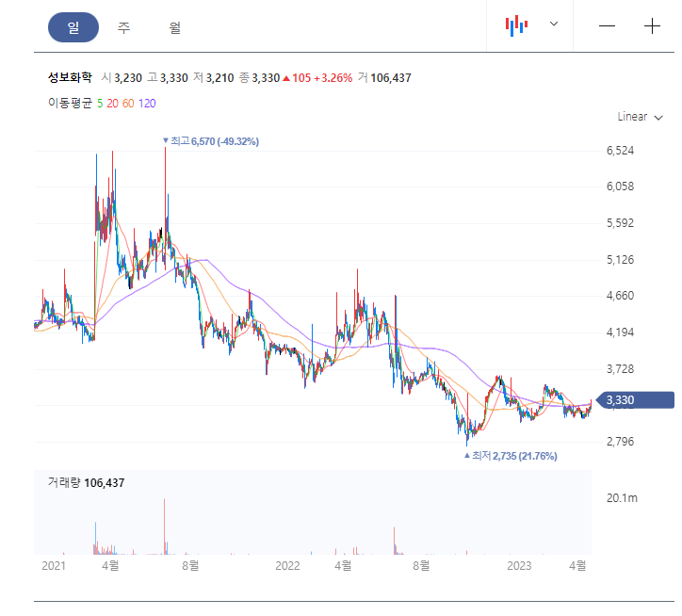Click the 5-day moving average label
Viewport: 682px width, 616px height.
(x=100, y=104)
